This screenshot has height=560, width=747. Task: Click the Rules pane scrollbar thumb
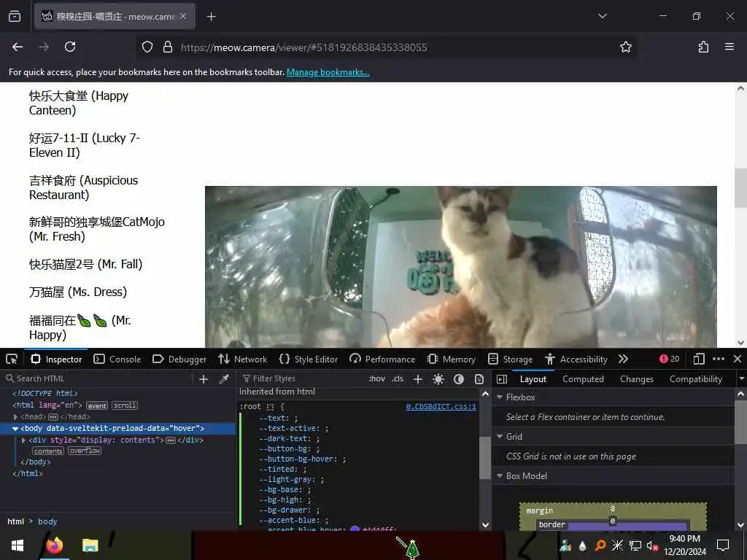[485, 458]
